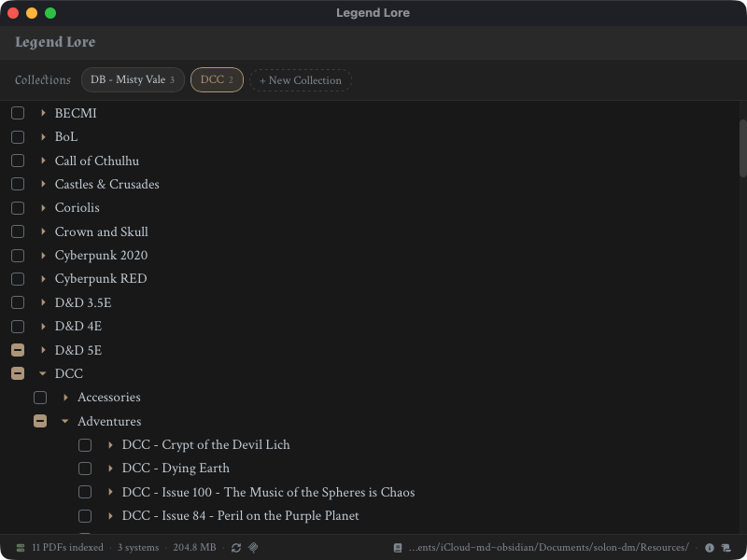This screenshot has width=747, height=560.
Task: Select the DCC - Dying Earth row label
Action: (176, 469)
